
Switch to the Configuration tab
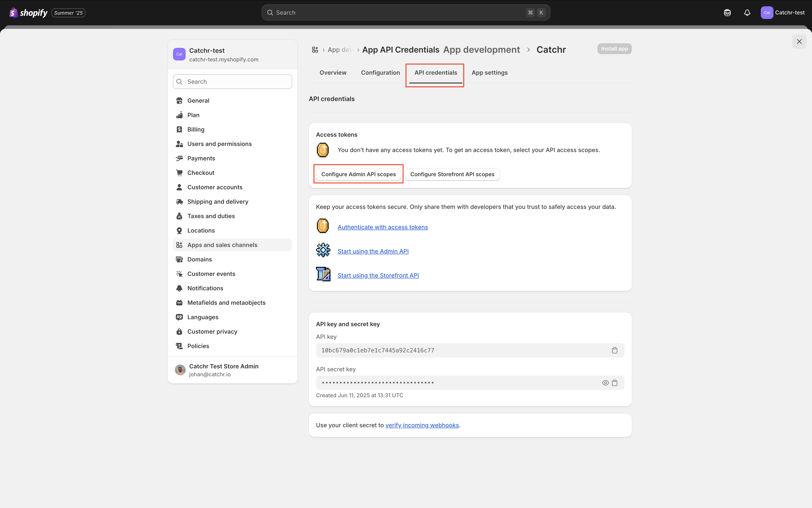(380, 73)
